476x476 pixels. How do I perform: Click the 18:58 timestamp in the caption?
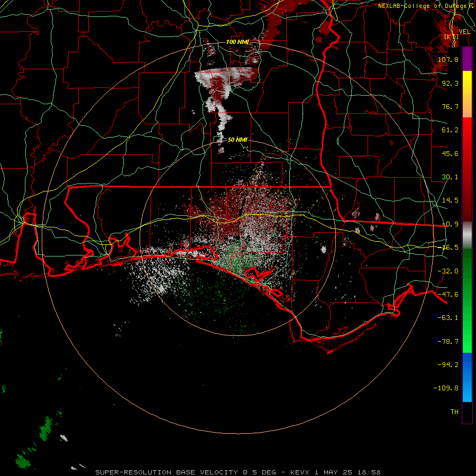(370, 472)
